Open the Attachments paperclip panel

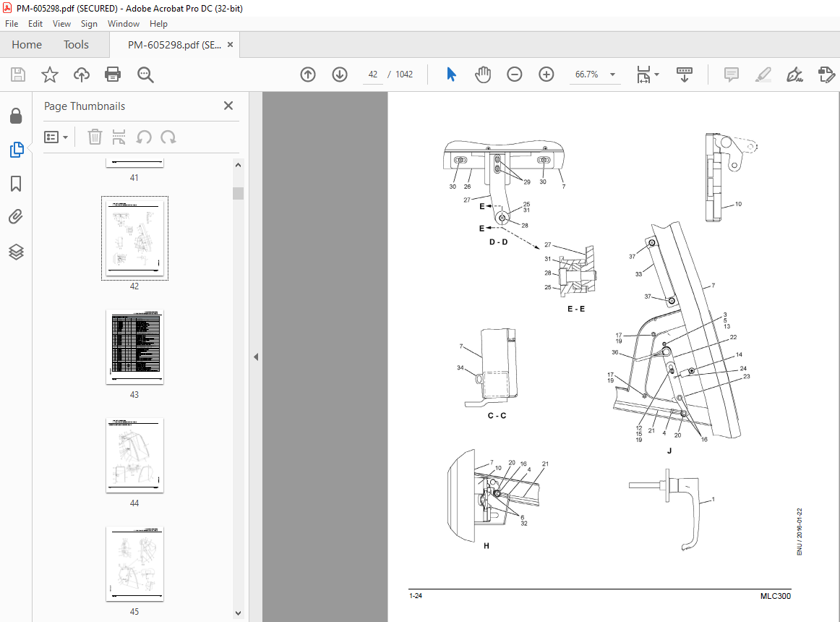16,217
